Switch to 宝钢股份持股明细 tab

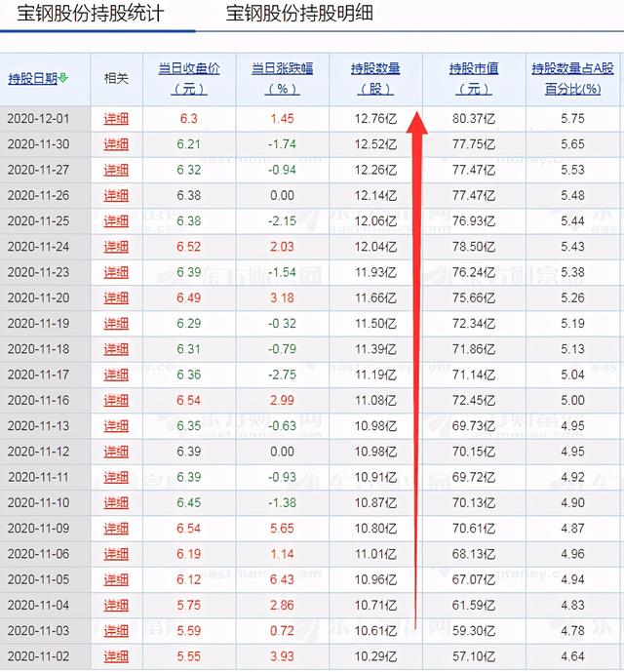click(x=299, y=14)
